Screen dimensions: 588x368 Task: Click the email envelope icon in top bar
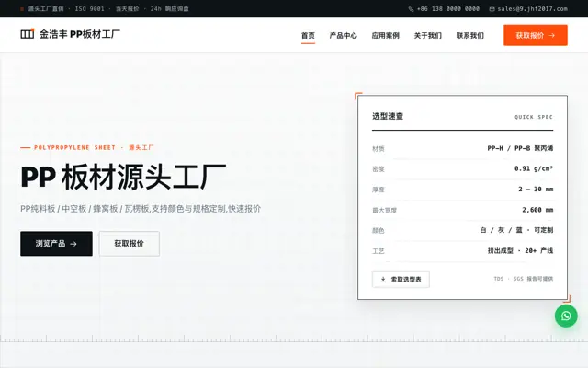[x=492, y=9]
